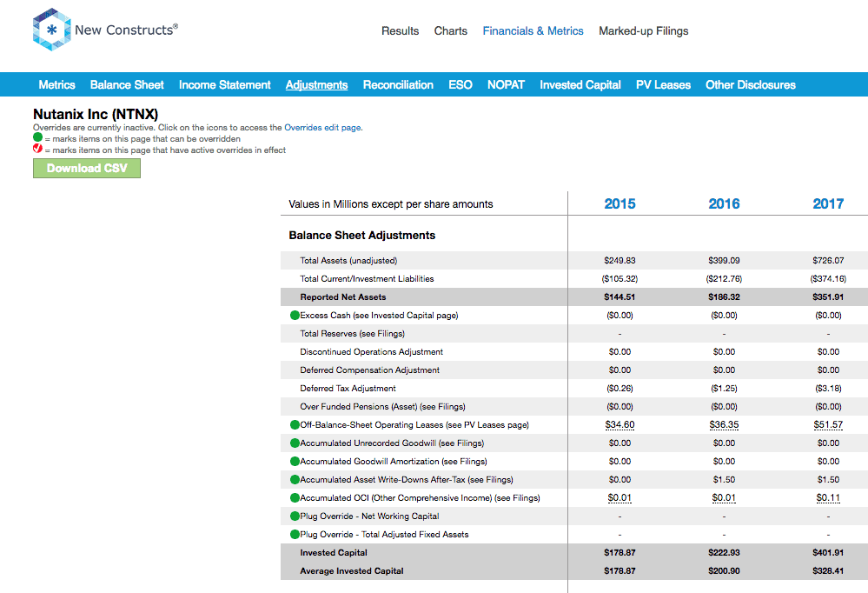Switch to the Balance Sheet tab
Viewport: 868px width, 593px height.
tap(128, 85)
